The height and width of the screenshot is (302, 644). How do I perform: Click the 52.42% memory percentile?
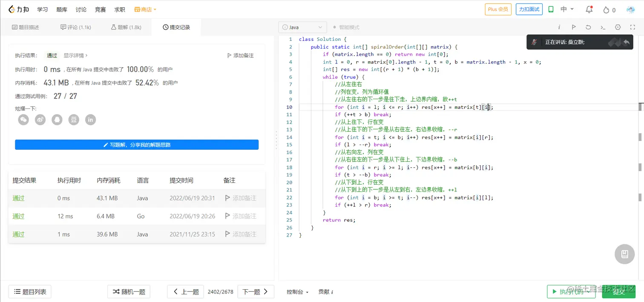pyautogui.click(x=147, y=83)
